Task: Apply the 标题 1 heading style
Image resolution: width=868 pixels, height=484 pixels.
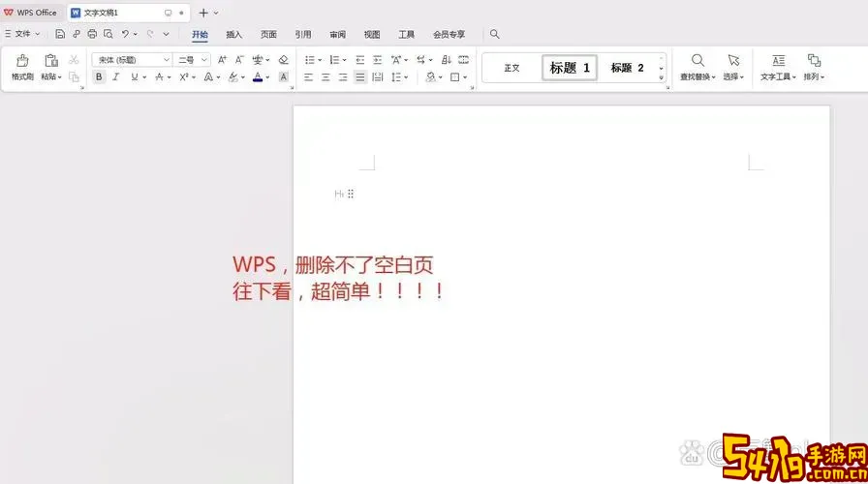Action: [x=570, y=68]
